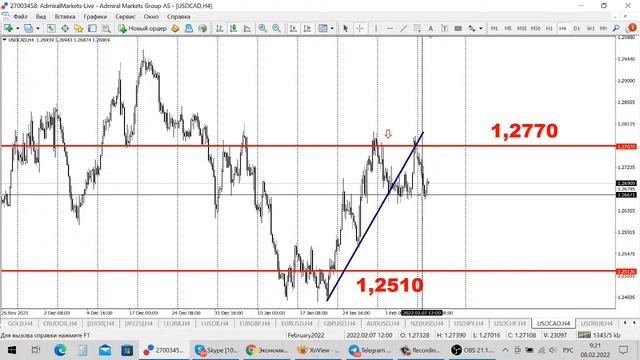Expand the New Chart dropdown arrow
Viewport: 640px width, 360px height.
coord(18,29)
